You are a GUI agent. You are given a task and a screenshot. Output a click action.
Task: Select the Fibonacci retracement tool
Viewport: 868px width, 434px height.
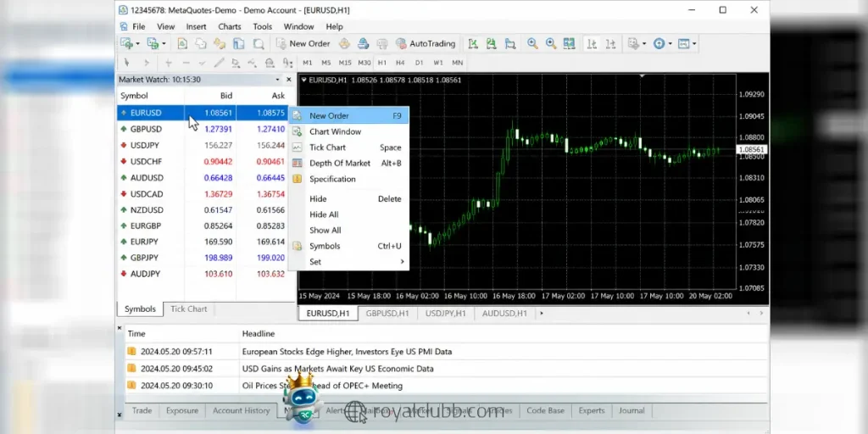(236, 63)
